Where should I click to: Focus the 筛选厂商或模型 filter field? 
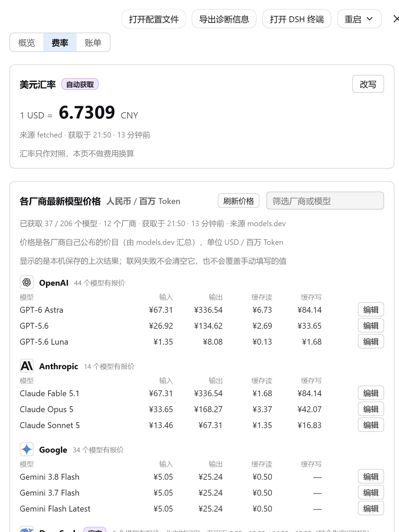click(x=325, y=201)
